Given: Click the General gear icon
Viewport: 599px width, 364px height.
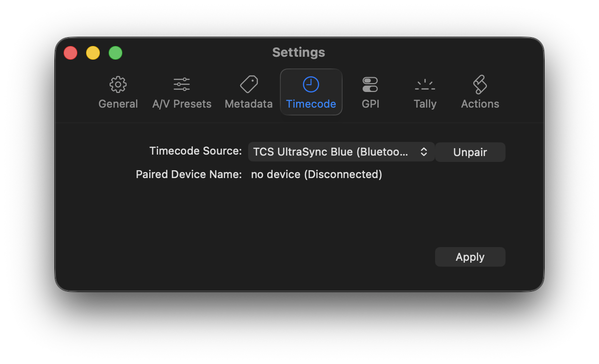Looking at the screenshot, I should (118, 85).
